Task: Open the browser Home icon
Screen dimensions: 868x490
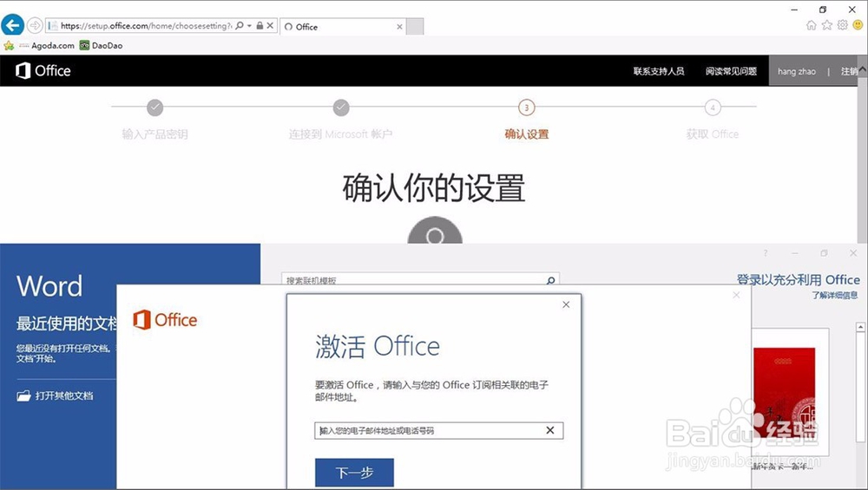Action: click(x=811, y=25)
